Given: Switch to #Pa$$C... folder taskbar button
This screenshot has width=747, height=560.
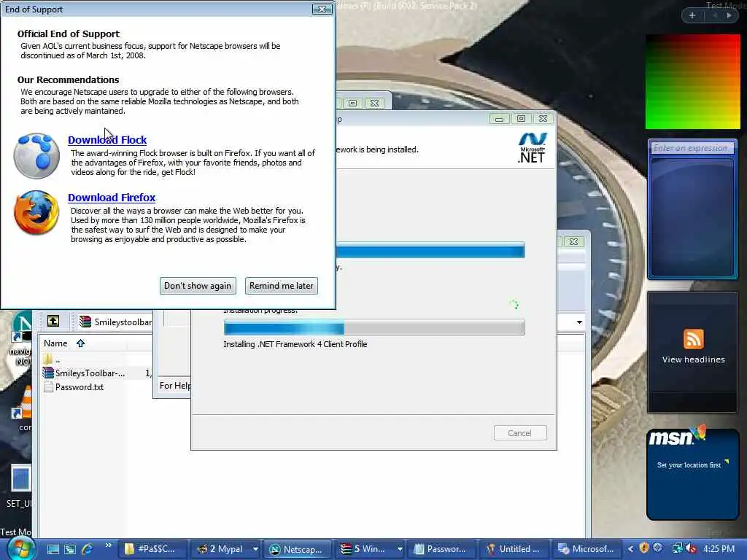Looking at the screenshot, I should (x=152, y=549).
